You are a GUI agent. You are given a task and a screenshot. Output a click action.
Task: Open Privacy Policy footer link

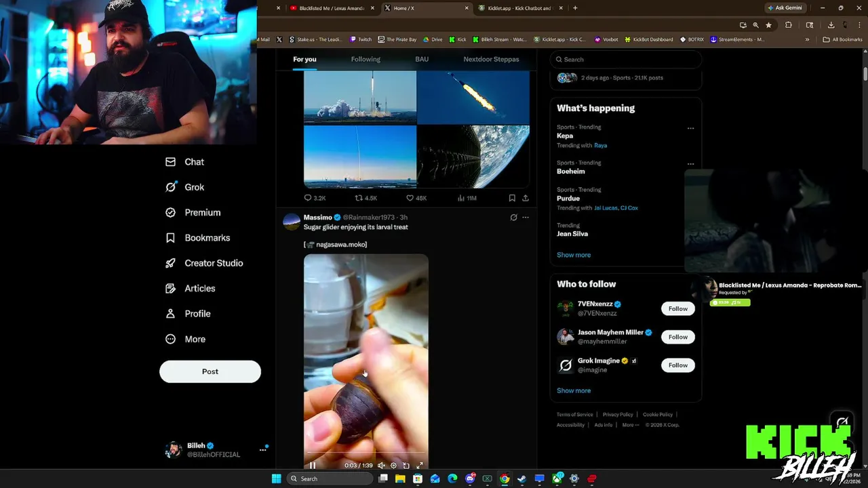618,415
